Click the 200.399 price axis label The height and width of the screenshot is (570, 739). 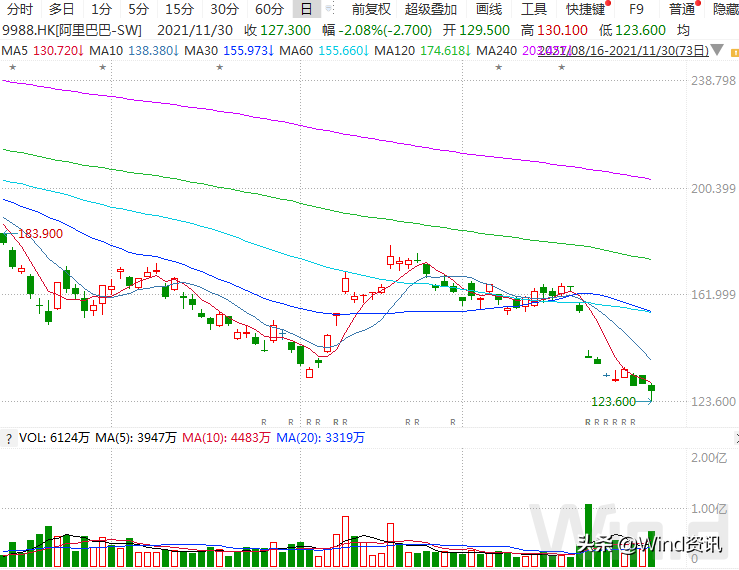pos(713,189)
